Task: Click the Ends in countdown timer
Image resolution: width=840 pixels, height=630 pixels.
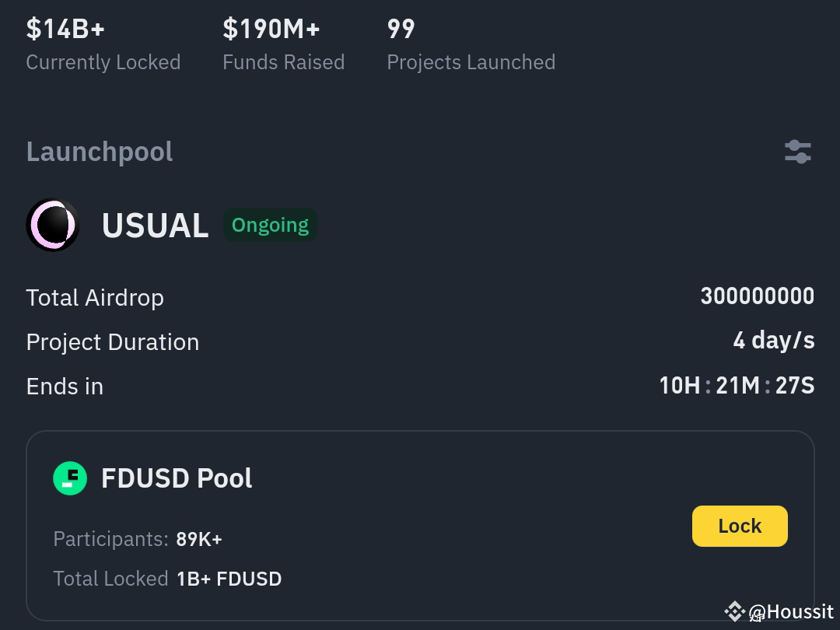Action: [737, 385]
